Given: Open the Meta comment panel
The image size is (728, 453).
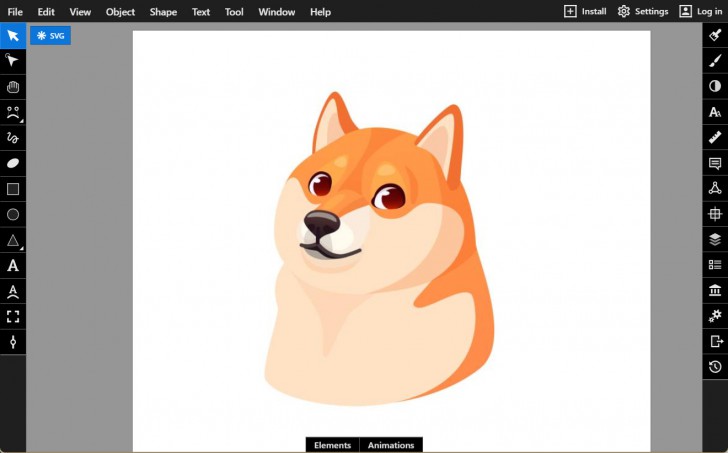Looking at the screenshot, I should click(715, 162).
